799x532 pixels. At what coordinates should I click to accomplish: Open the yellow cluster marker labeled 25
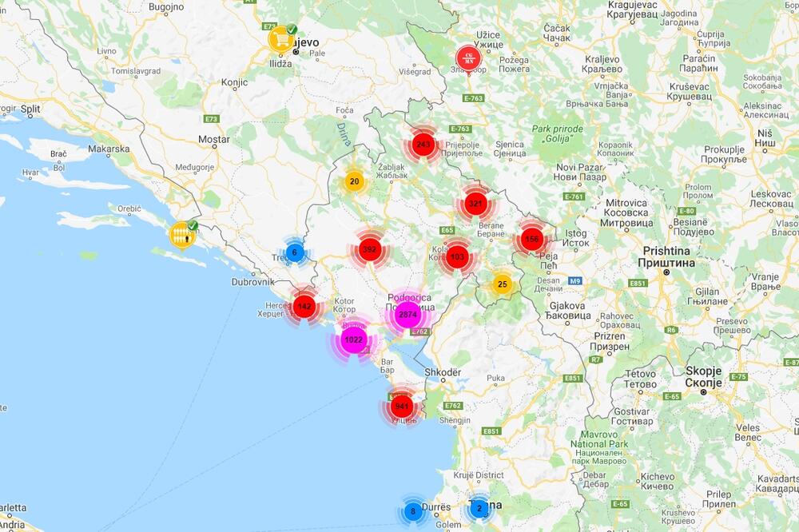pyautogui.click(x=502, y=284)
